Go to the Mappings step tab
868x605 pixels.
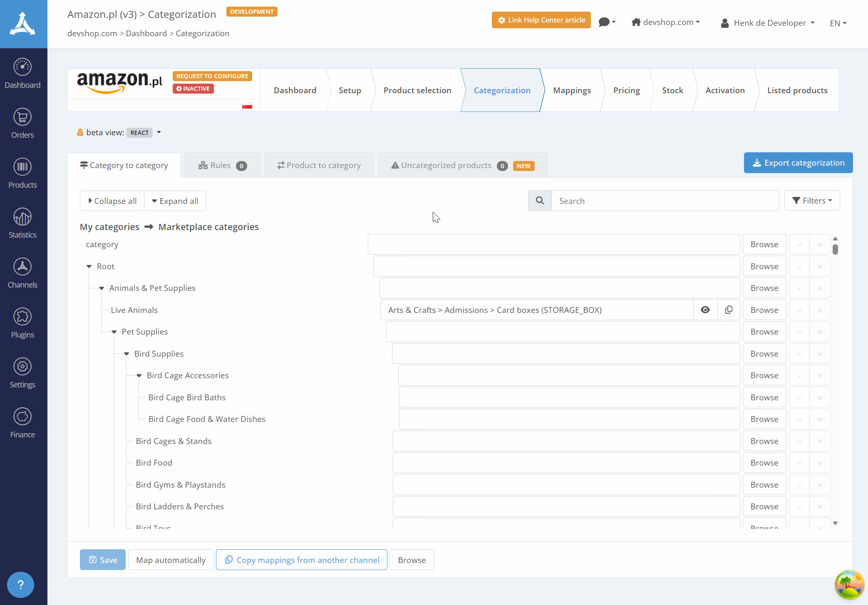click(572, 90)
